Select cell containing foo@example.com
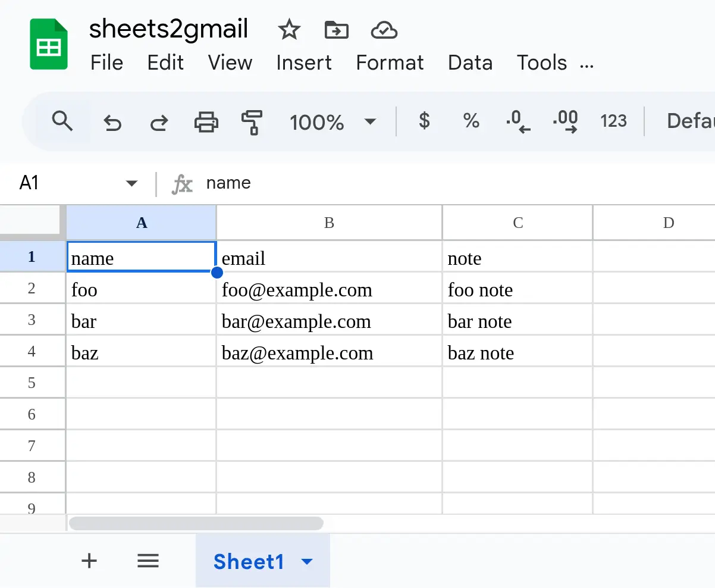 [328, 290]
